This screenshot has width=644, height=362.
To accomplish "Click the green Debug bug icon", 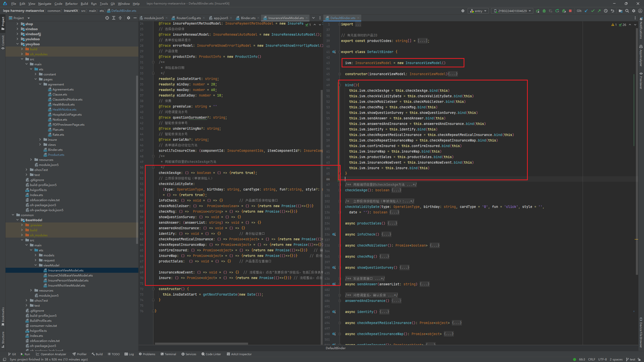I will tap(544, 11).
